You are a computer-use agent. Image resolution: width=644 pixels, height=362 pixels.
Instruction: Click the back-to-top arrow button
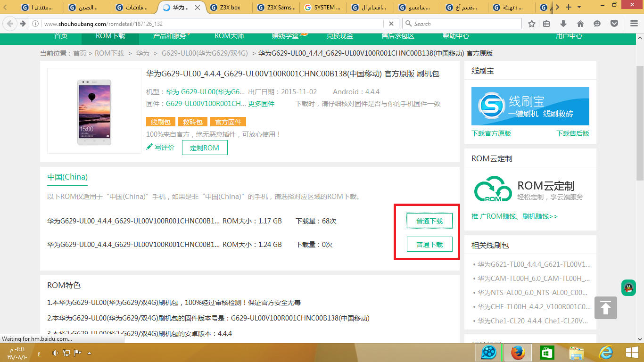606,308
